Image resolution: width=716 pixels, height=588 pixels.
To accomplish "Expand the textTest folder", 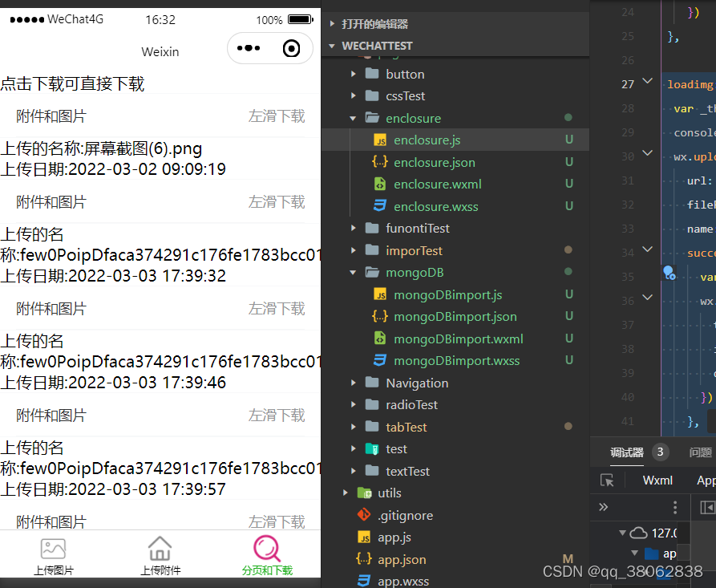I will point(353,471).
